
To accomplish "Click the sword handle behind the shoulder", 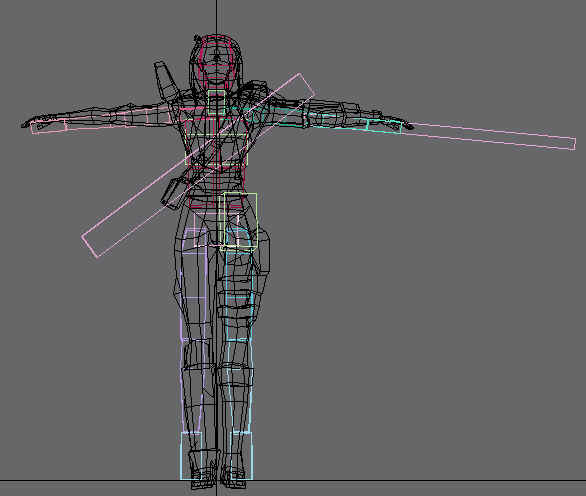I will pos(165,80).
